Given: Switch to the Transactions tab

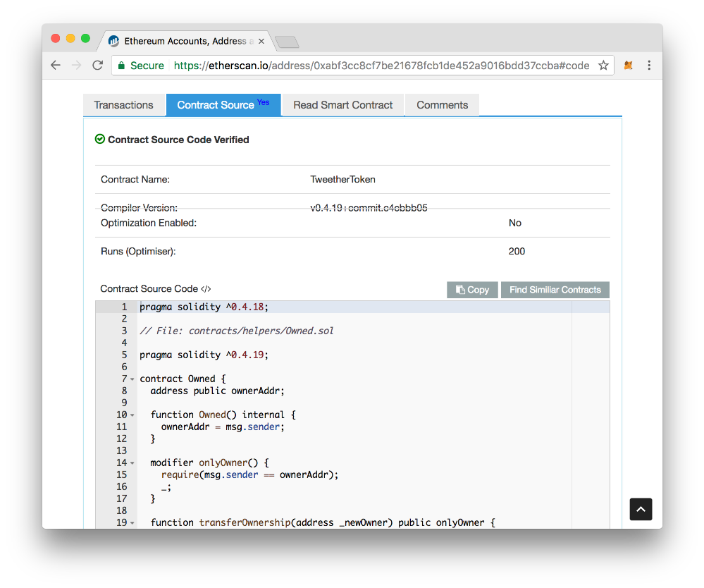Looking at the screenshot, I should coord(123,105).
